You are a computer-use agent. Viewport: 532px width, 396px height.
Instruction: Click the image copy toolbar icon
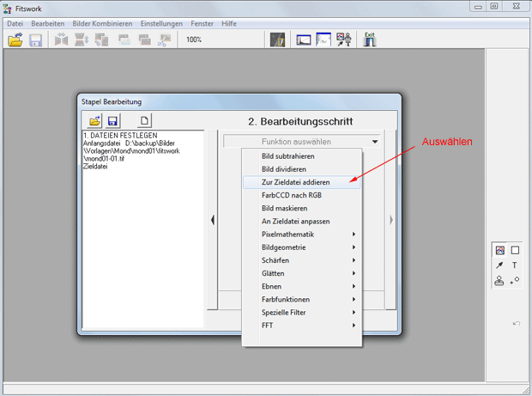101,40
